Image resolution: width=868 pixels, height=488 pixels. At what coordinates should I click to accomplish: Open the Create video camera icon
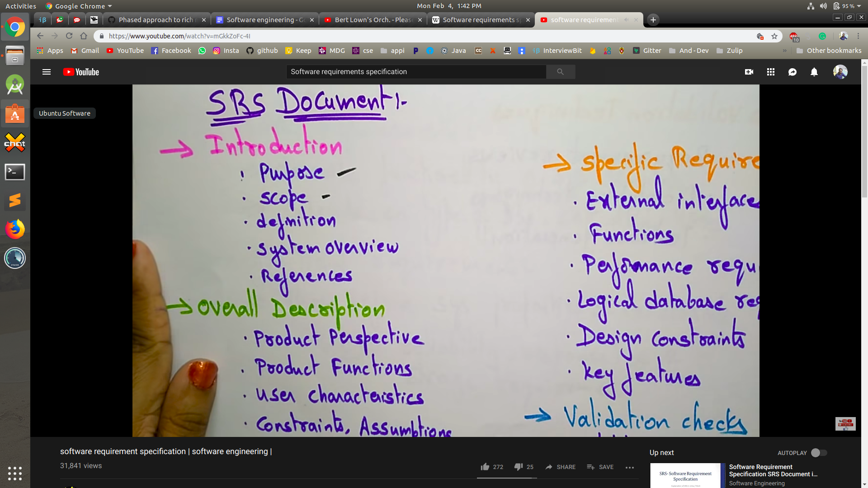click(749, 72)
